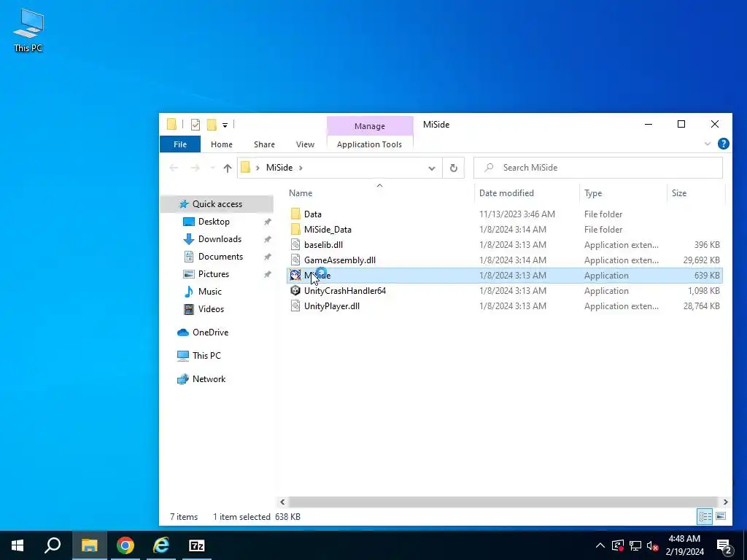Select This PC in the navigation pane

(x=206, y=355)
